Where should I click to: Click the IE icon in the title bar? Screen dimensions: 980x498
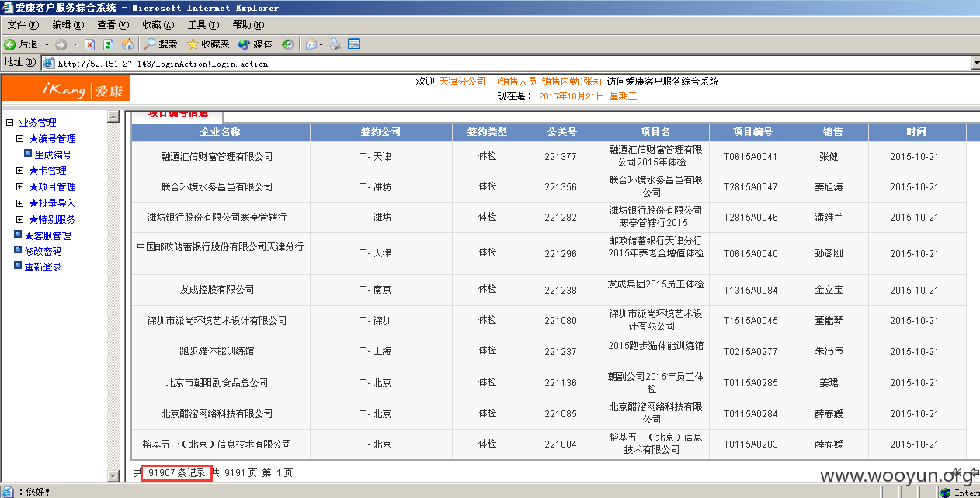tap(8, 8)
